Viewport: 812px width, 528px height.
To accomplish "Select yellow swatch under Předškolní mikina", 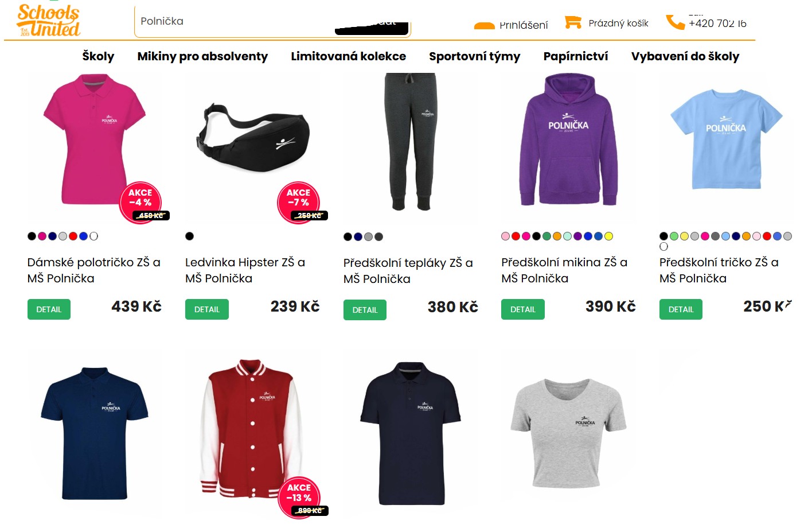I will pyautogui.click(x=609, y=236).
